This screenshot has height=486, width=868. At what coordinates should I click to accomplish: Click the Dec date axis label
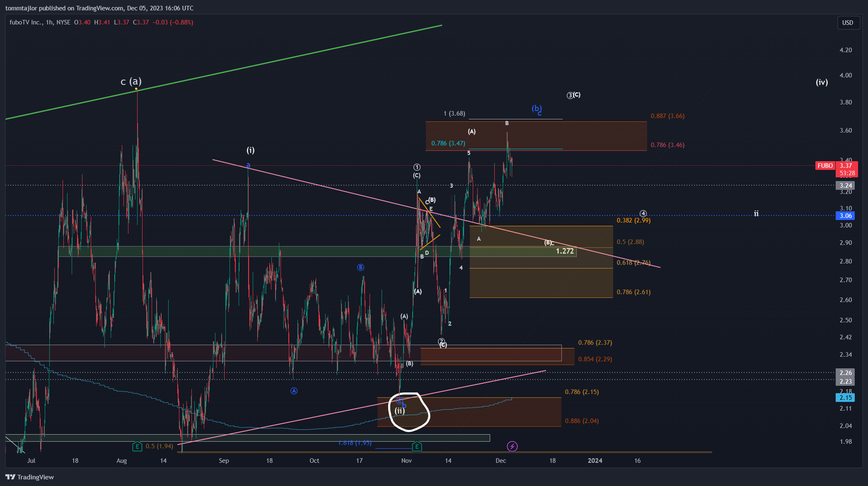(x=500, y=461)
